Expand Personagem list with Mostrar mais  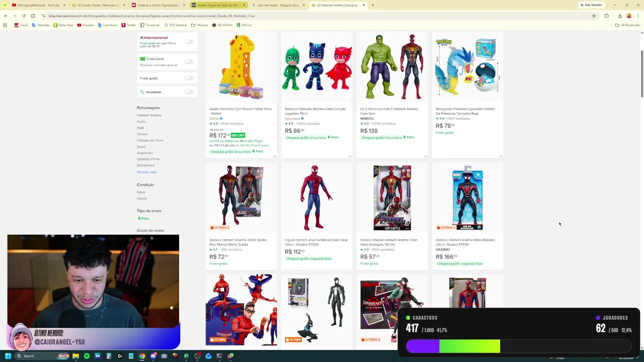pyautogui.click(x=146, y=172)
